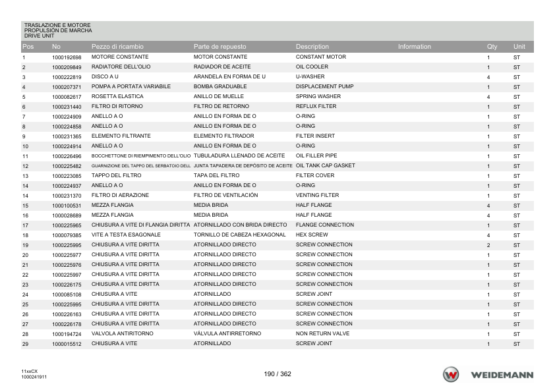The image size is (555, 392).
Task: Click POMPA A PORTATA VARIABILE cell
Action: [x=131, y=86]
